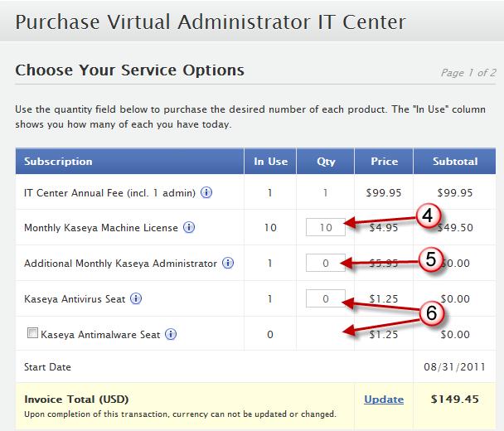Click the In Use column header
Image resolution: width=504 pixels, height=431 pixels.
270,162
